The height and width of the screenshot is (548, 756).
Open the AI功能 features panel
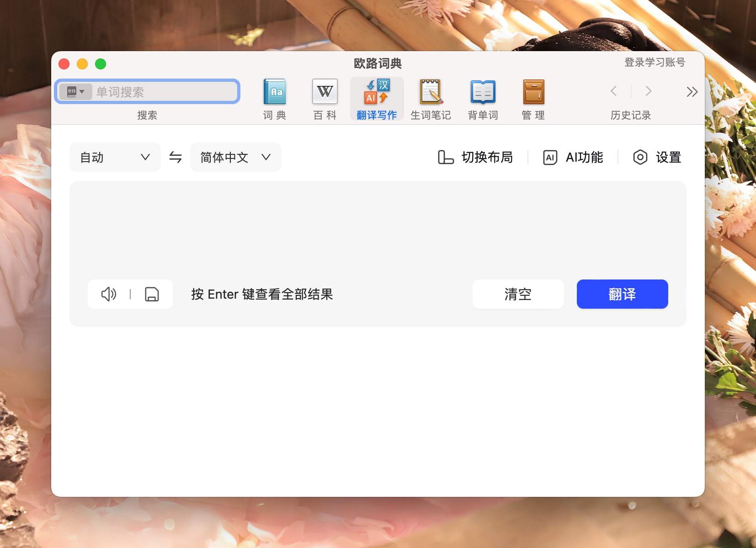(x=573, y=157)
